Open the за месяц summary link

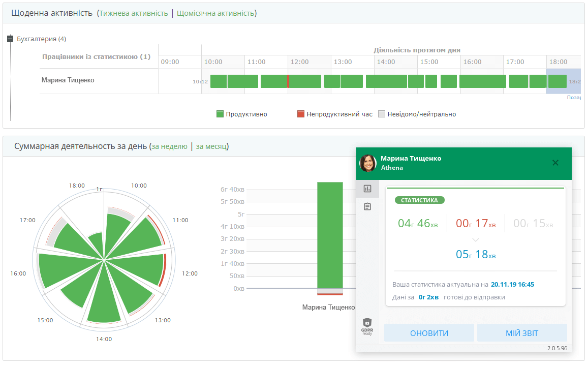click(211, 147)
